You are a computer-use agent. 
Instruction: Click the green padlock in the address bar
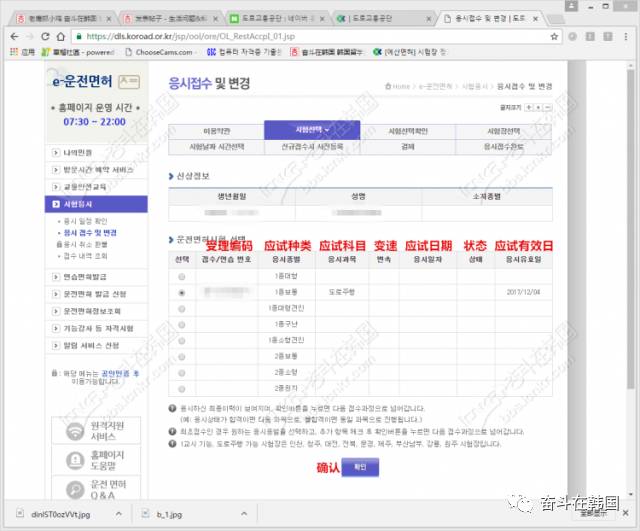(x=79, y=37)
